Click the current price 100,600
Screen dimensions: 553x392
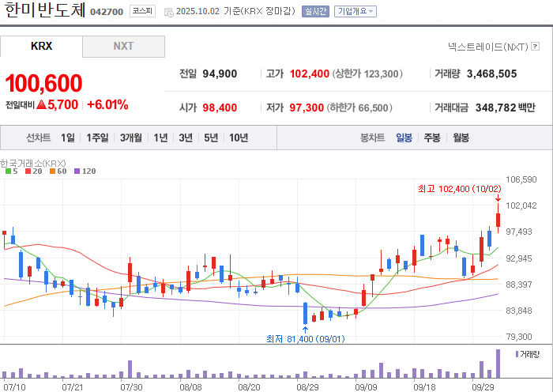[x=43, y=83]
